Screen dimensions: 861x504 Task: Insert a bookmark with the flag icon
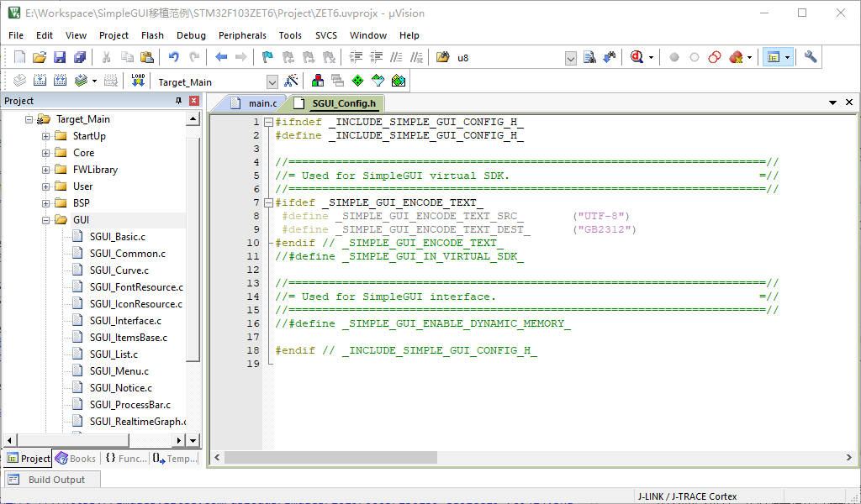(267, 57)
